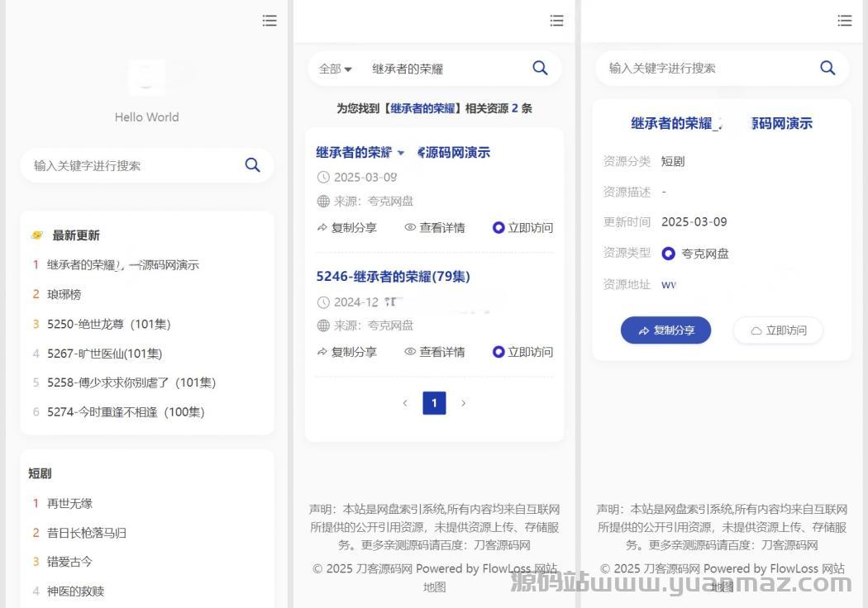
Task: Click the 2025-03-09 update time value in the detail card
Action: pos(694,222)
